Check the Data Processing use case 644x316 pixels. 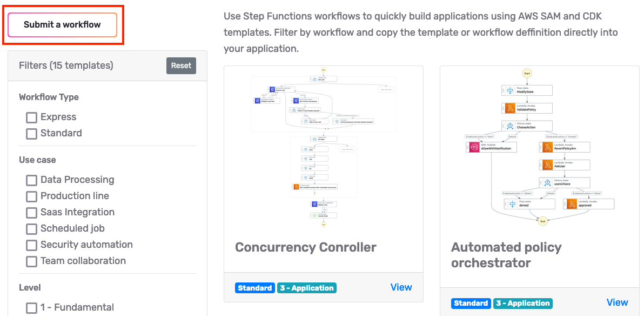coord(32,180)
